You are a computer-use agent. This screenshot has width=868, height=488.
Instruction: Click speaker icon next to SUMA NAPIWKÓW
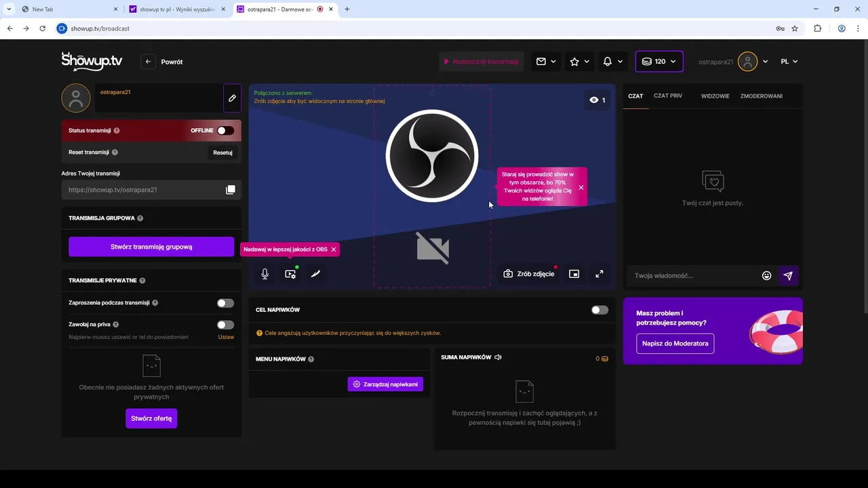[x=498, y=357]
